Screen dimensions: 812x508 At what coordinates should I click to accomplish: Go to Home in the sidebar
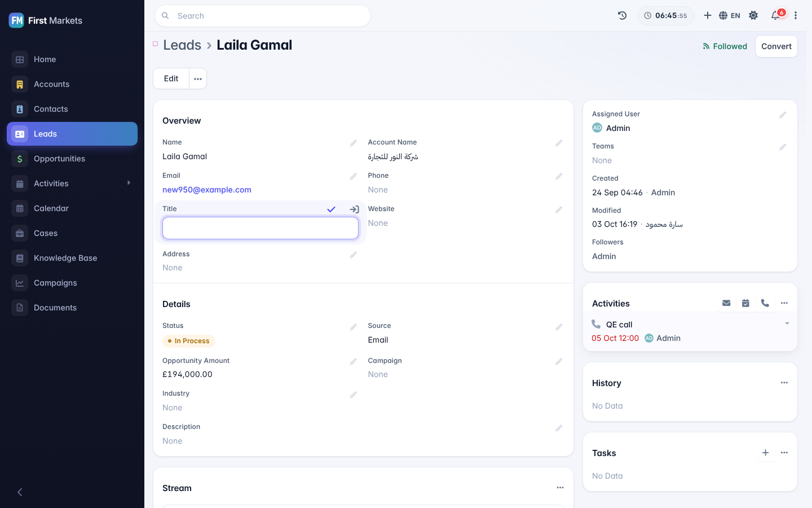click(72, 59)
